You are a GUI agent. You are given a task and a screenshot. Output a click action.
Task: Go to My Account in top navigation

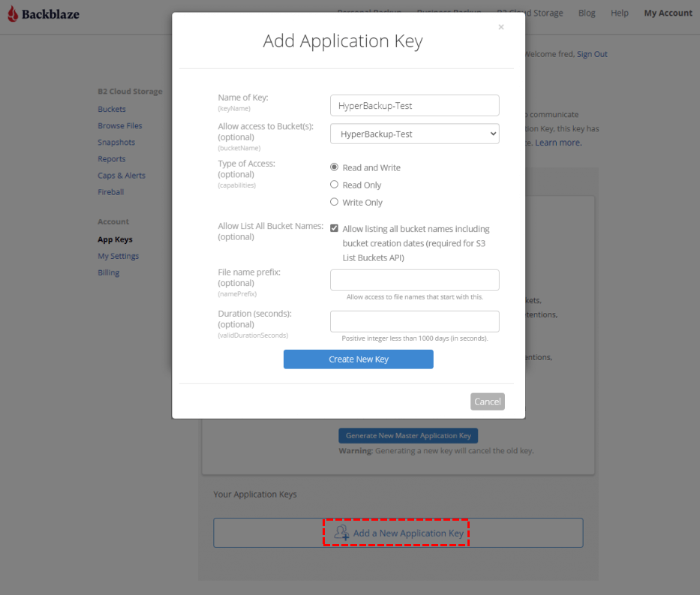point(668,14)
